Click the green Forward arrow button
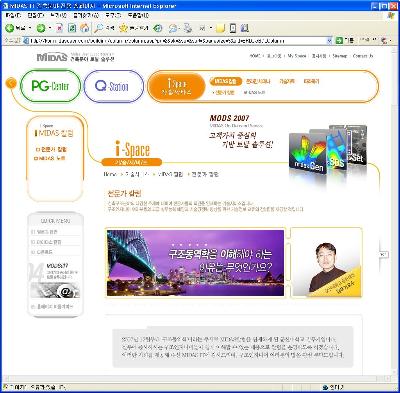This screenshot has width=400, height=393. click(41, 28)
